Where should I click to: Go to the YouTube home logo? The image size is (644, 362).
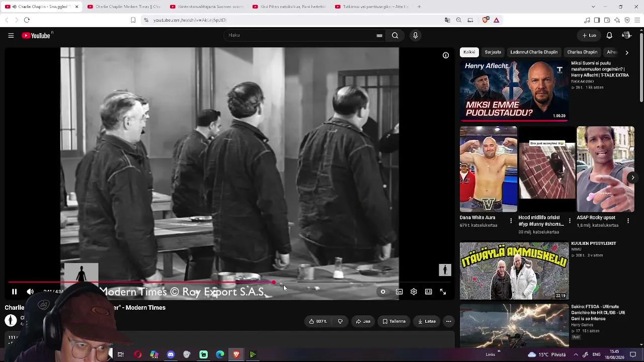(x=37, y=35)
